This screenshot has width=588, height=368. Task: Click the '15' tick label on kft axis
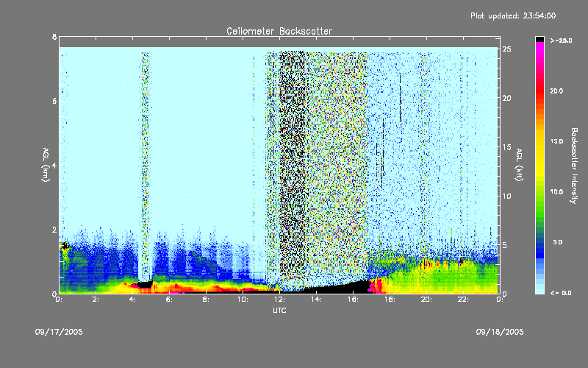(507, 147)
